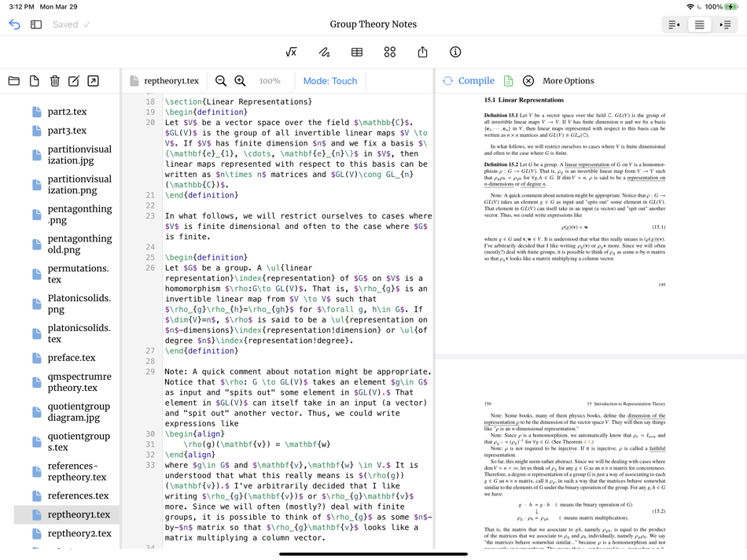
Task: Select the handwriting scribble tool
Action: [x=324, y=52]
